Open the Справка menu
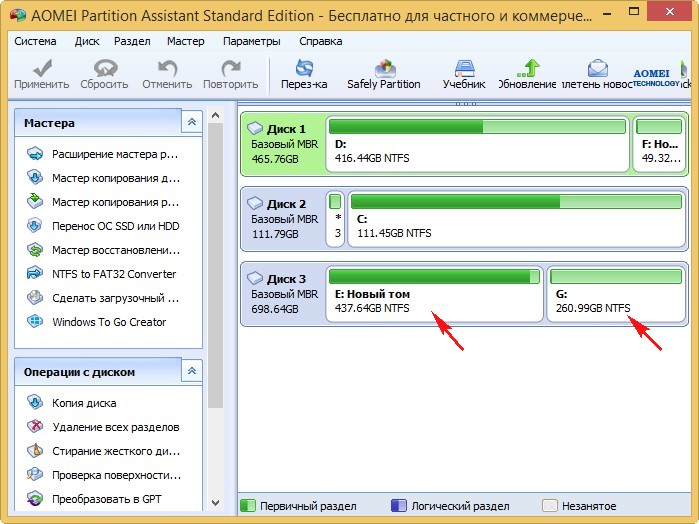Screen dimensions: 699x524 pos(321,41)
